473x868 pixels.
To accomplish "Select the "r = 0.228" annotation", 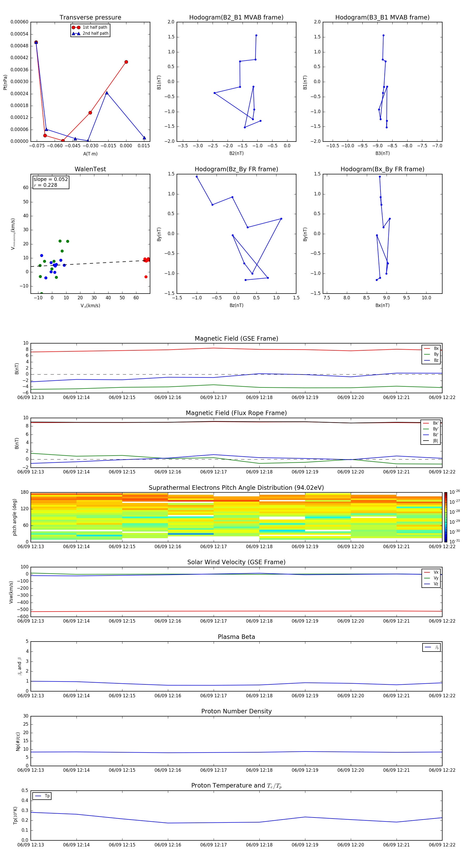I will [x=45, y=185].
